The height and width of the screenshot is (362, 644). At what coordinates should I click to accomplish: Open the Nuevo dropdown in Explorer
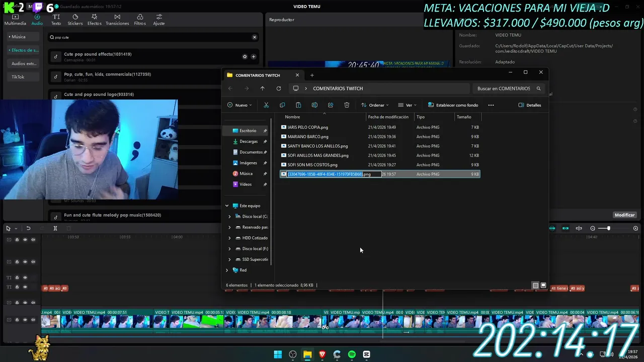[239, 105]
